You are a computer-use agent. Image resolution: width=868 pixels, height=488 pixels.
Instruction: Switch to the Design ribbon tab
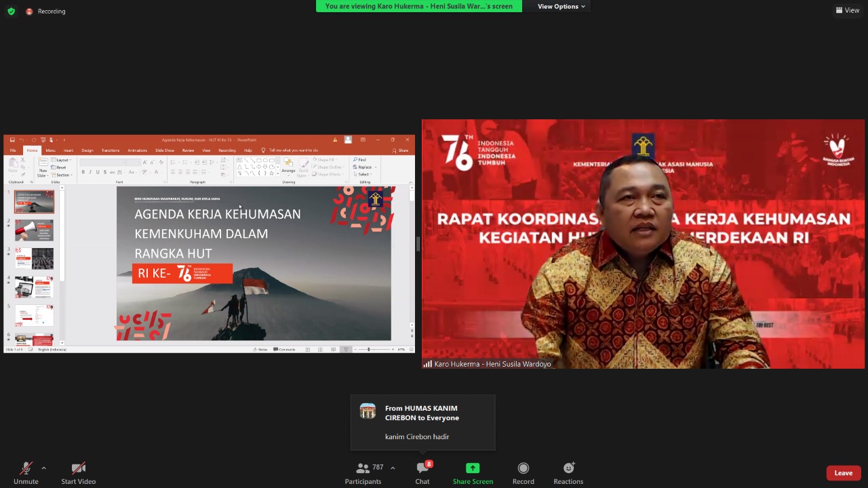[x=87, y=150]
